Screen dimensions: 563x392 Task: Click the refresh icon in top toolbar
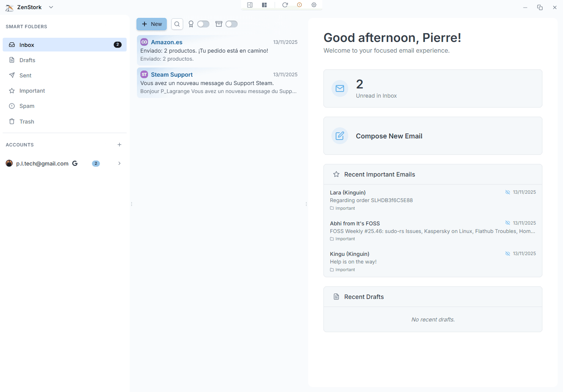[285, 5]
